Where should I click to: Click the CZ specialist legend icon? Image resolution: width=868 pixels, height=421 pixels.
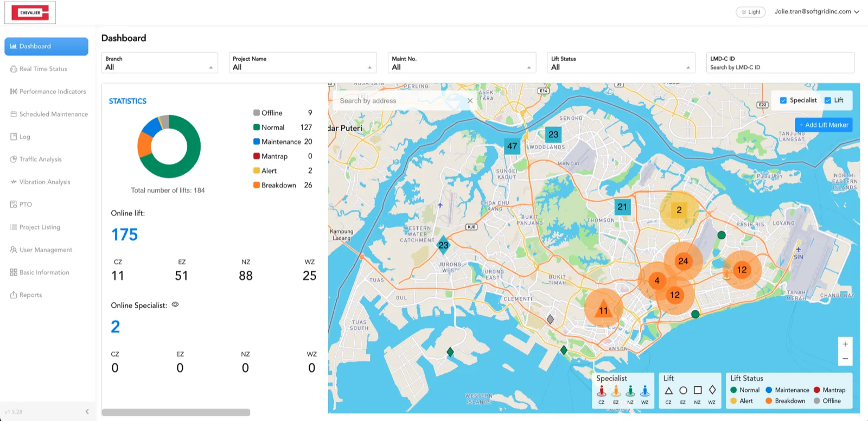coord(601,391)
